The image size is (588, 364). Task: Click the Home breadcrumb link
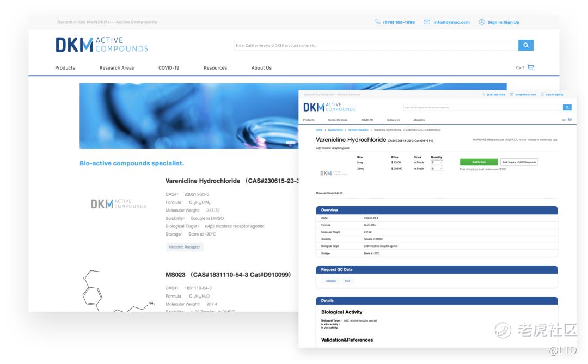tap(319, 130)
